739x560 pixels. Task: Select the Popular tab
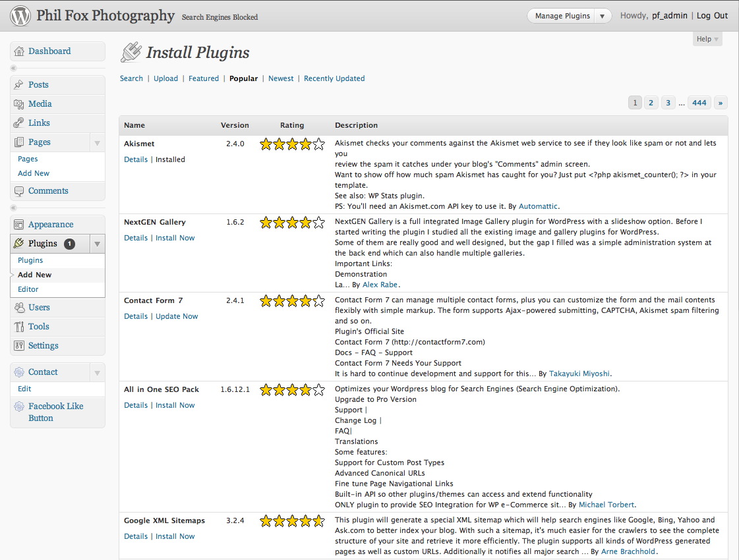click(244, 78)
